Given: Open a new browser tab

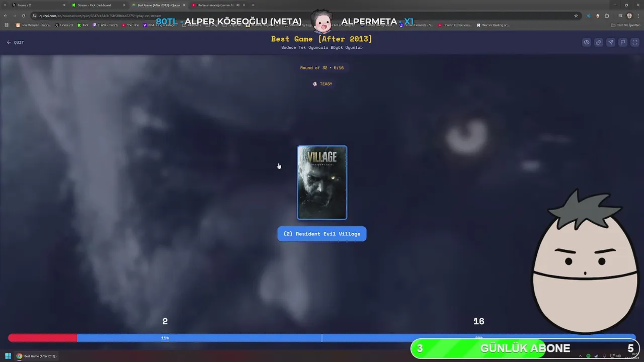Looking at the screenshot, I should (x=253, y=5).
